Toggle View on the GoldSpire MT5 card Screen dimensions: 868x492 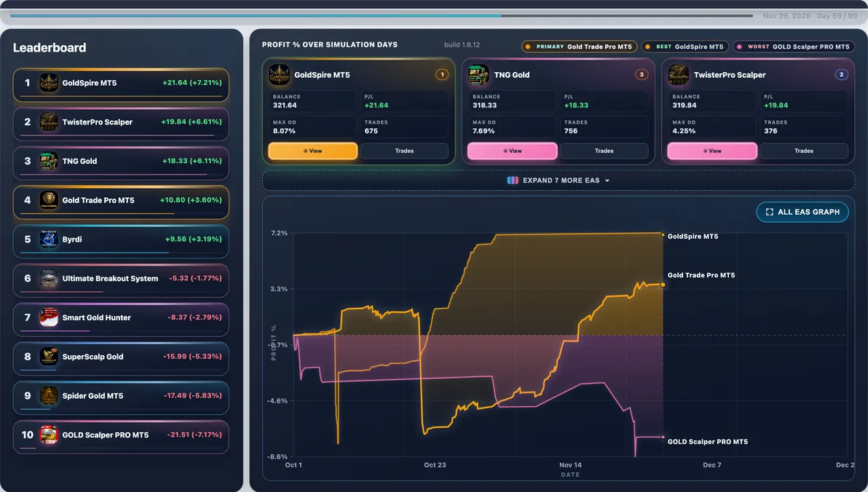[x=313, y=151]
